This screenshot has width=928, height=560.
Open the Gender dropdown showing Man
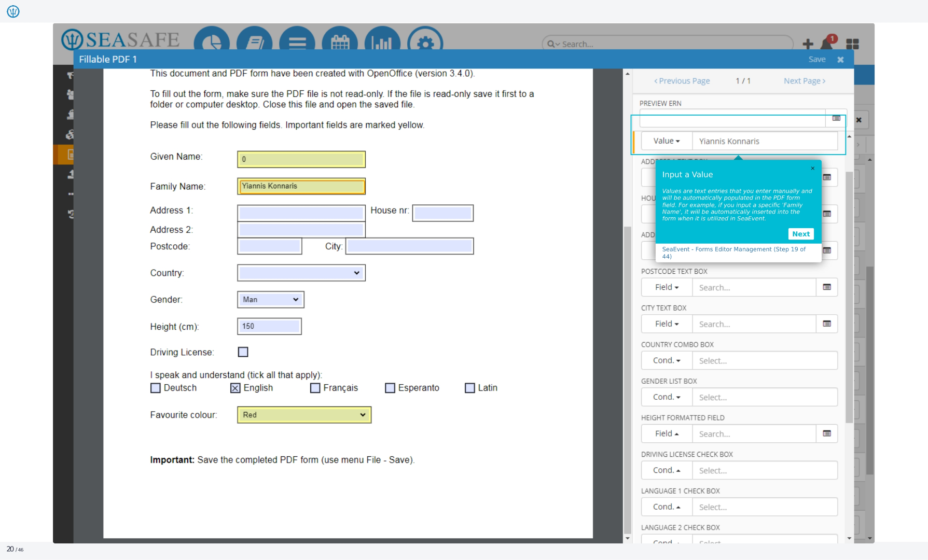[x=270, y=300]
